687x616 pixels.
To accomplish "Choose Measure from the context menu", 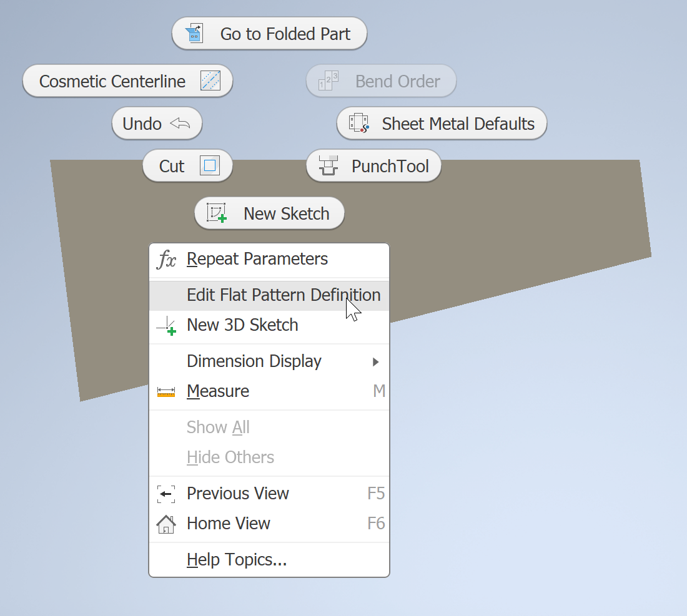I will point(218,391).
